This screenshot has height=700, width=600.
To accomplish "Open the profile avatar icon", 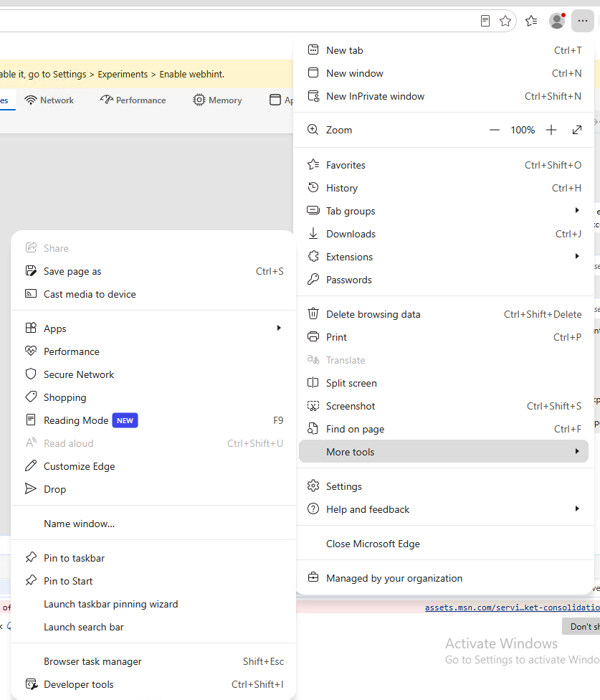I will coord(557,21).
